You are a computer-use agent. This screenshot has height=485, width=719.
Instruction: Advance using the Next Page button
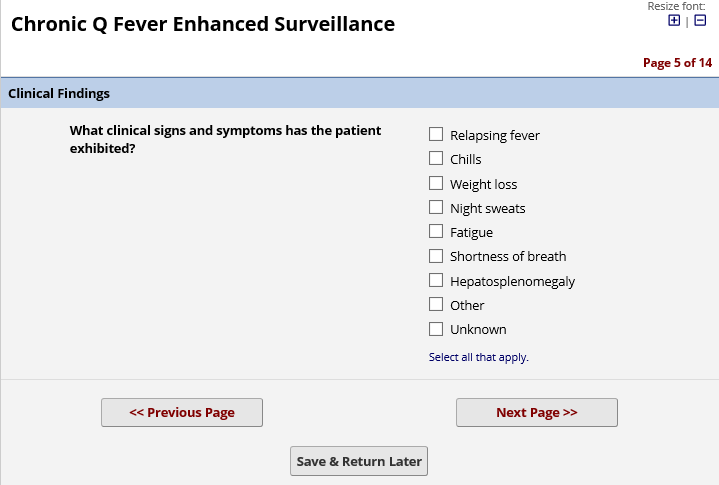(x=537, y=412)
